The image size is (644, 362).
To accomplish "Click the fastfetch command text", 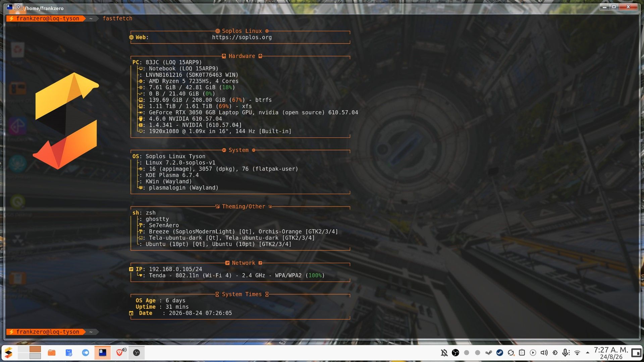I will (117, 18).
